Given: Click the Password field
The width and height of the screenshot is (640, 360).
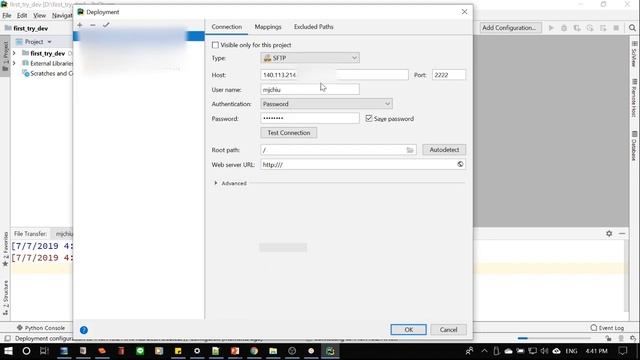Looking at the screenshot, I should point(310,118).
